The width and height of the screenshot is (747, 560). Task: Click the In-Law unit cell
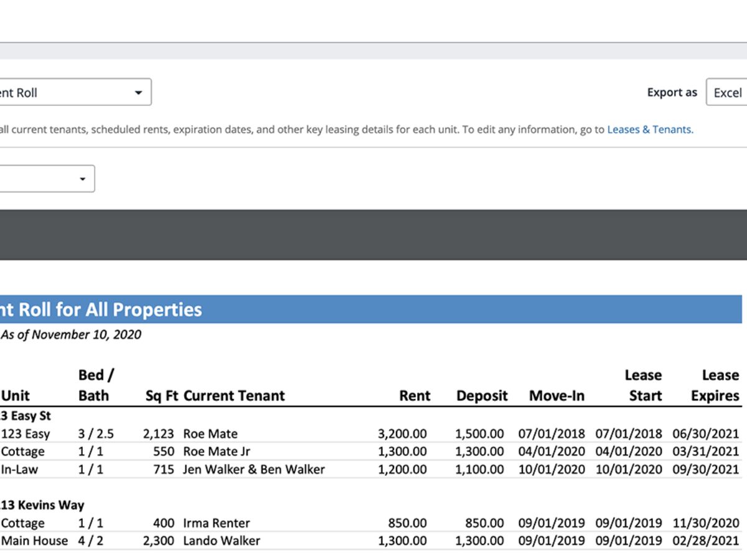19,469
